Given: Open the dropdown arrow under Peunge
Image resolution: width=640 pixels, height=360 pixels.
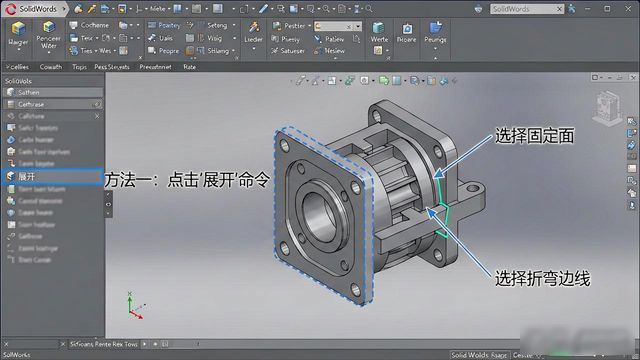Looking at the screenshot, I should [x=435, y=48].
